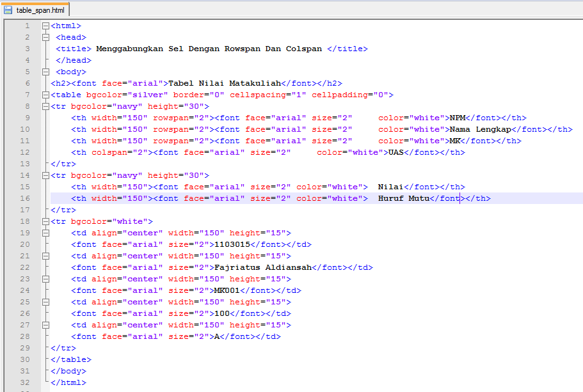This screenshot has width=583, height=392.
Task: Collapse the <body> section fold
Action: click(45, 72)
